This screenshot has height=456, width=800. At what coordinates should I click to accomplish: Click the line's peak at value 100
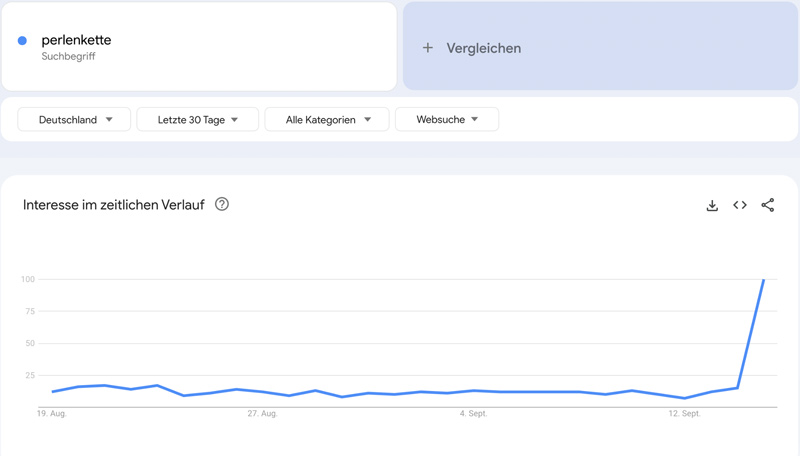764,280
